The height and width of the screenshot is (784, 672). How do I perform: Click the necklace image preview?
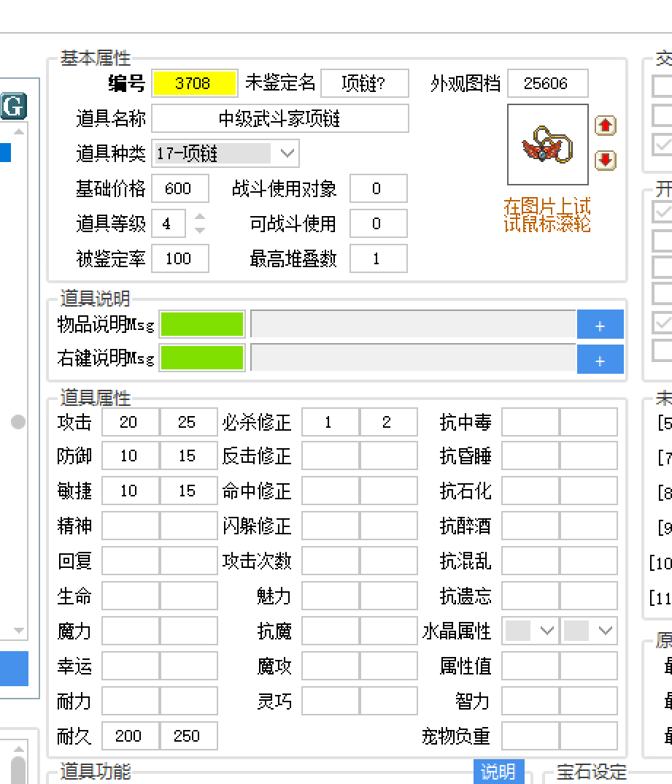(547, 144)
